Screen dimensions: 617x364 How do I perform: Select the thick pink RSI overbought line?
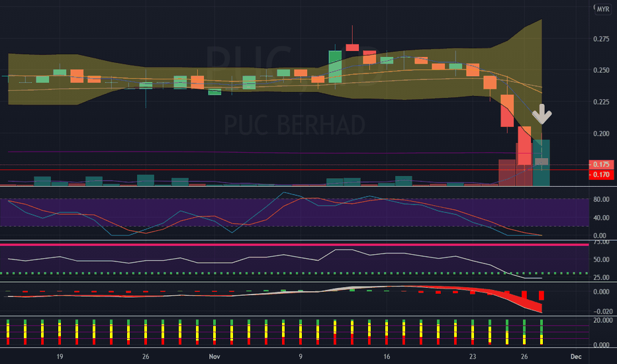(x=295, y=245)
